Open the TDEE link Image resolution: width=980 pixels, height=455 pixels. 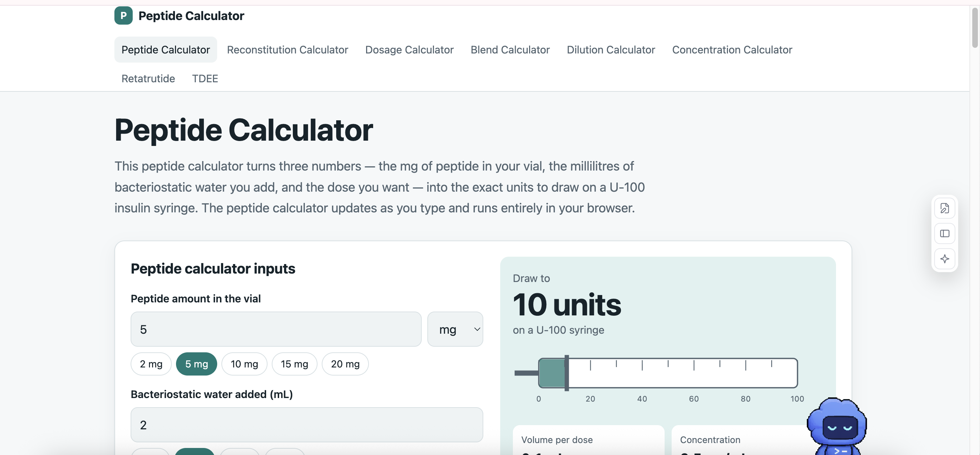tap(205, 79)
